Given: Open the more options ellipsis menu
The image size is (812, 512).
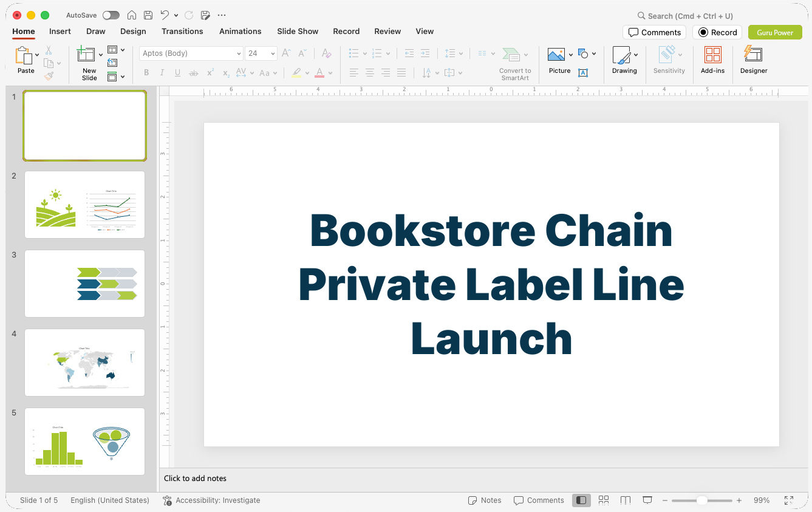Looking at the screenshot, I should coord(221,15).
